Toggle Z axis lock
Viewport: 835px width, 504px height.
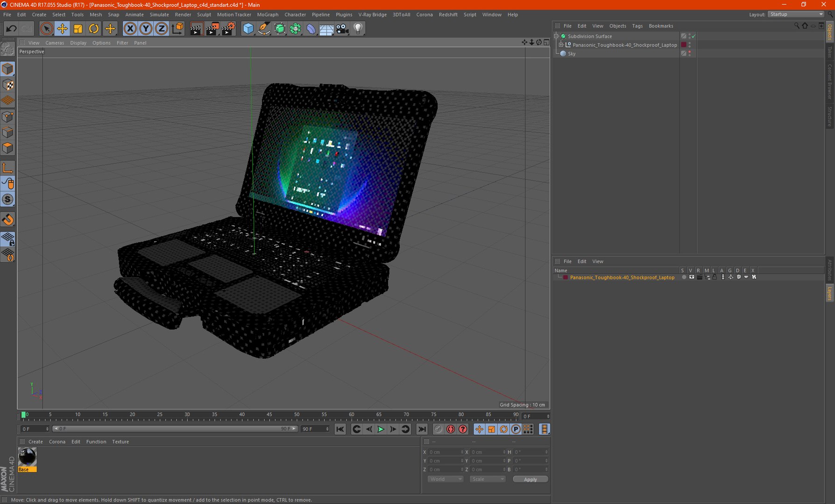pos(161,29)
